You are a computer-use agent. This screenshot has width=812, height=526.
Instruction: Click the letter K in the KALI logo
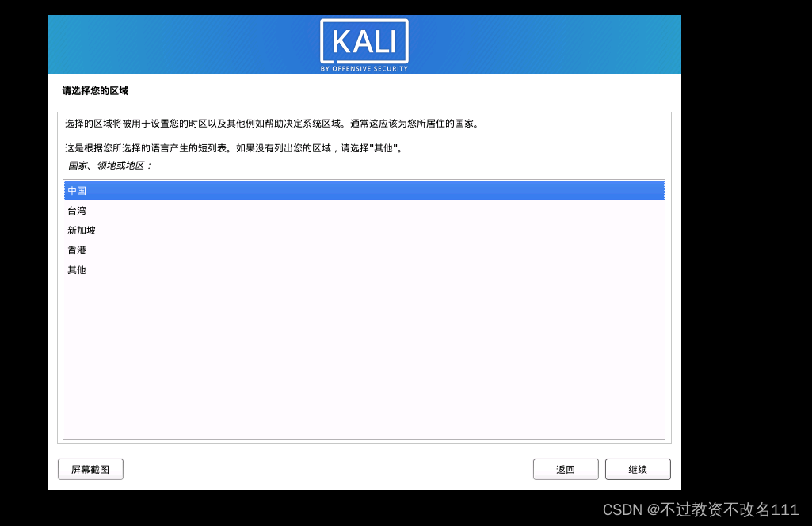click(341, 41)
